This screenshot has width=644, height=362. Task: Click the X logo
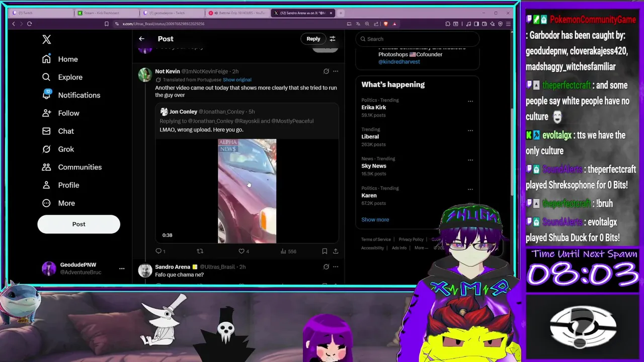(46, 39)
